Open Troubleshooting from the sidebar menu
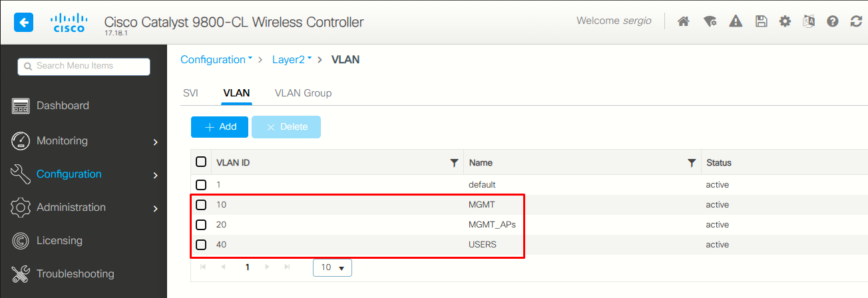 (75, 274)
